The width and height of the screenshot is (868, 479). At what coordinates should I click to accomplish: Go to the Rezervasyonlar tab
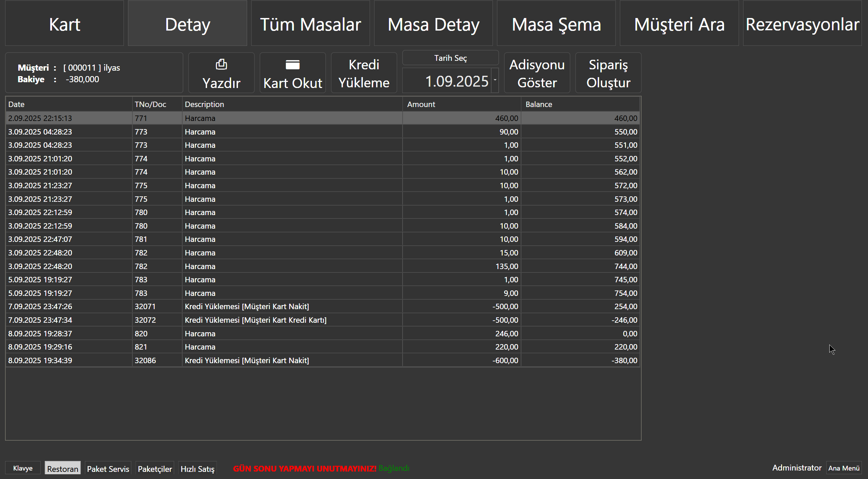(802, 24)
